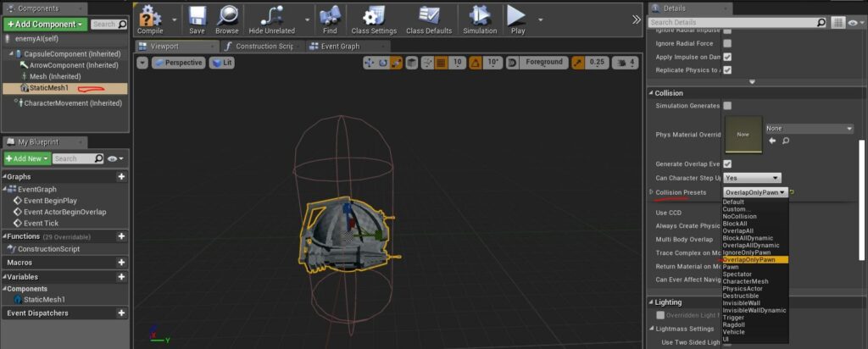Save the blueprint with the Save icon
Image resolution: width=868 pixels, height=349 pixels.
point(197,16)
